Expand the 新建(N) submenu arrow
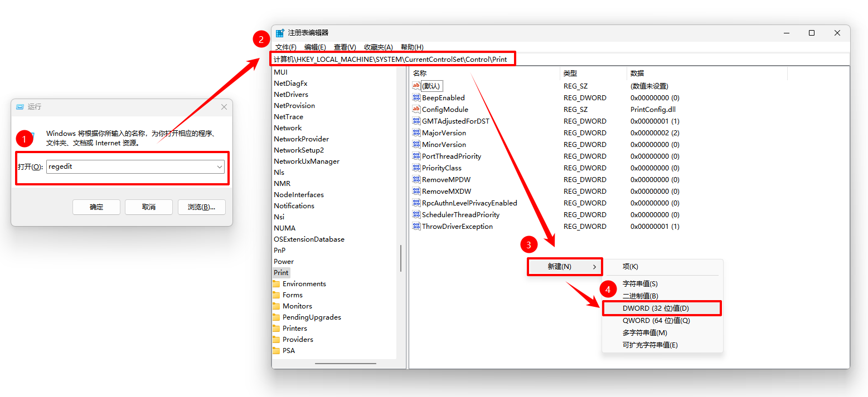Screen dimensions: 868x397 coord(595,267)
